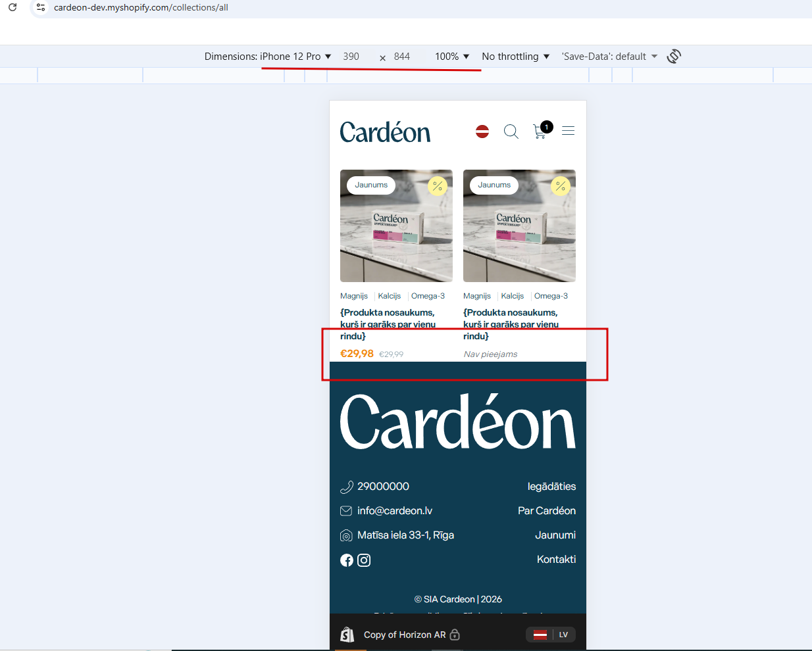Click Jaunums badge on second product
Image resolution: width=812 pixels, height=651 pixels.
click(x=494, y=185)
